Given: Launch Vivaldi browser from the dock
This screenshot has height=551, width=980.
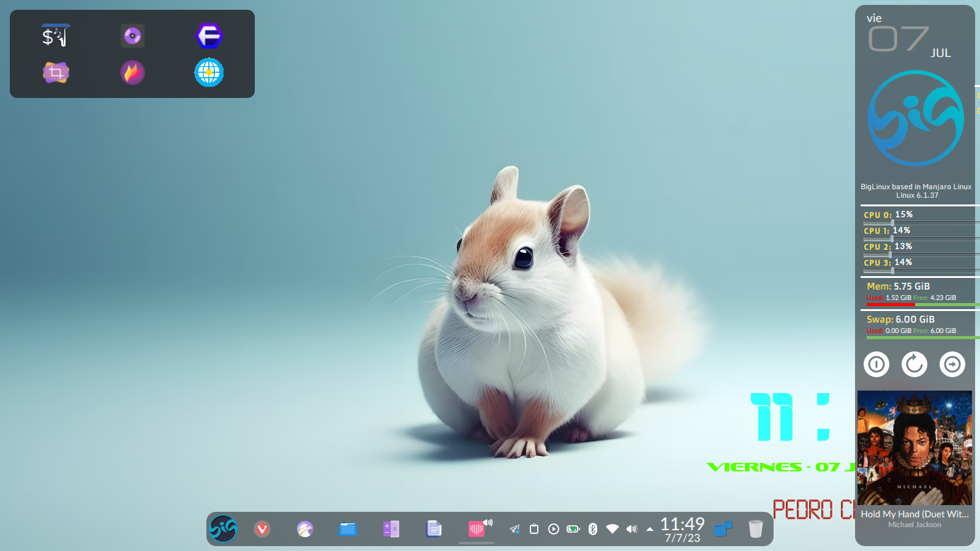Looking at the screenshot, I should pos(262,529).
